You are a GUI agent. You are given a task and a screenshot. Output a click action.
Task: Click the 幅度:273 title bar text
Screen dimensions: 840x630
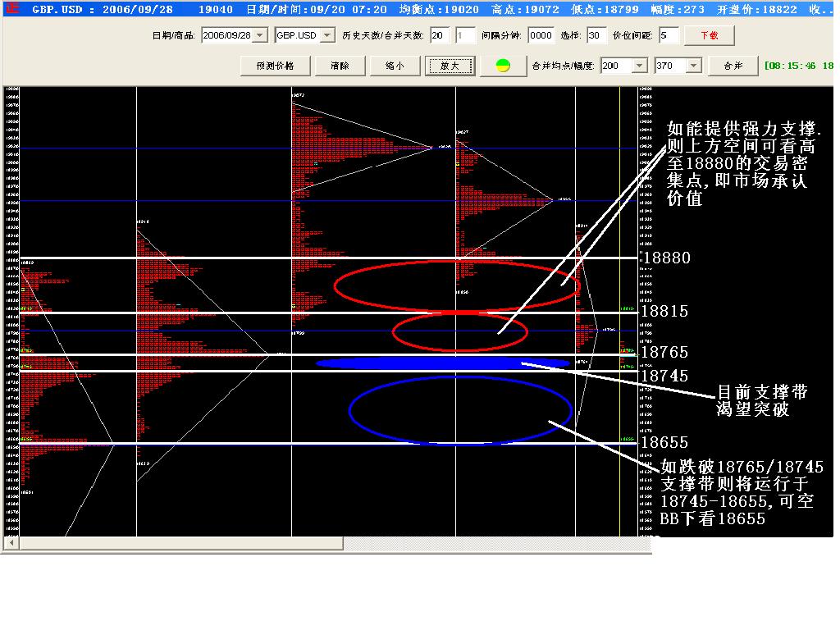[678, 9]
